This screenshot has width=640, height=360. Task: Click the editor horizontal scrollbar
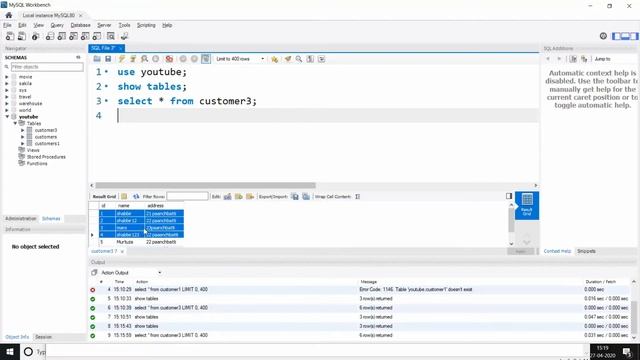(x=205, y=185)
